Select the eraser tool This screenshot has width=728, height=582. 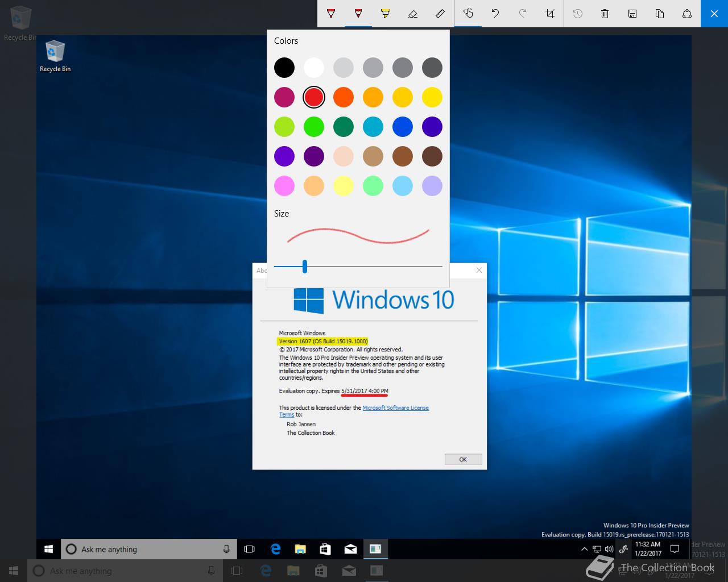point(413,14)
